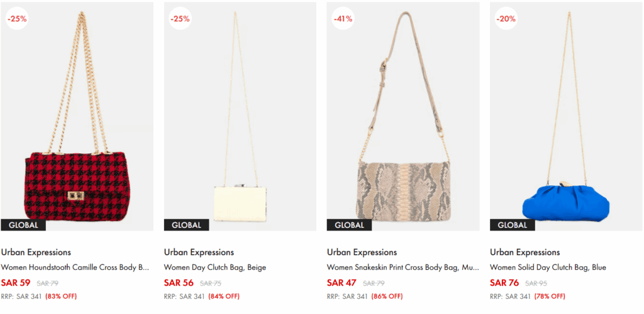
Task: Open Women Day Clutch Bag, Beige link
Action: [215, 268]
